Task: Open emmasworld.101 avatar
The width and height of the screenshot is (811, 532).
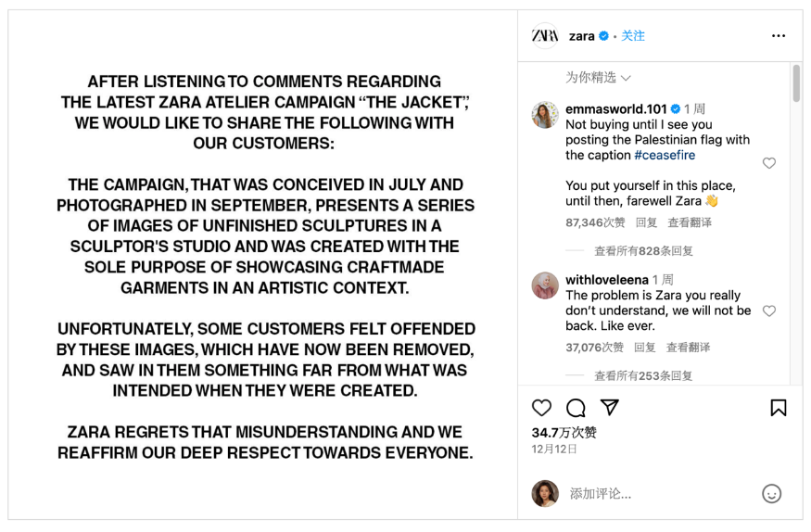Action: pyautogui.click(x=545, y=115)
